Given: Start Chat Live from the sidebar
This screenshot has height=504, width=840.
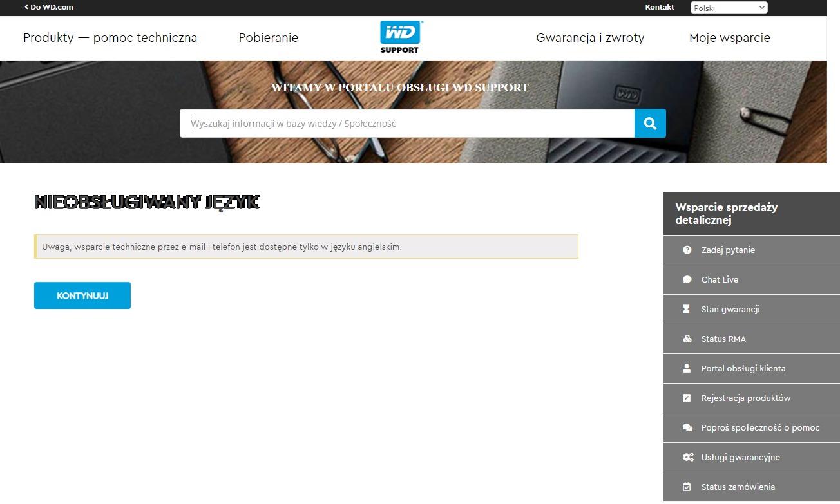Looking at the screenshot, I should point(752,279).
